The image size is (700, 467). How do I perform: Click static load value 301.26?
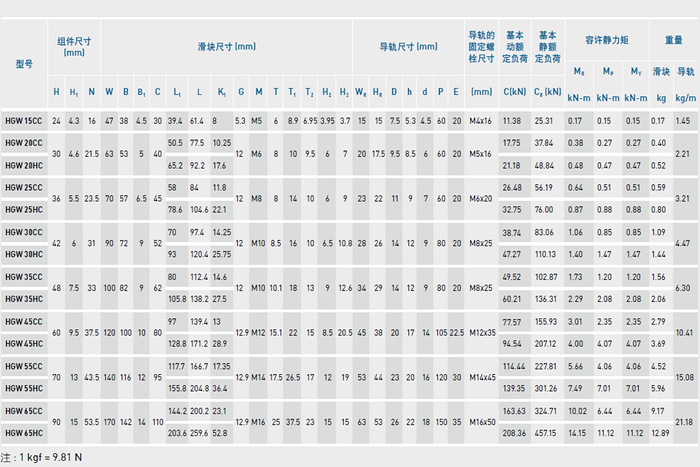tap(546, 388)
